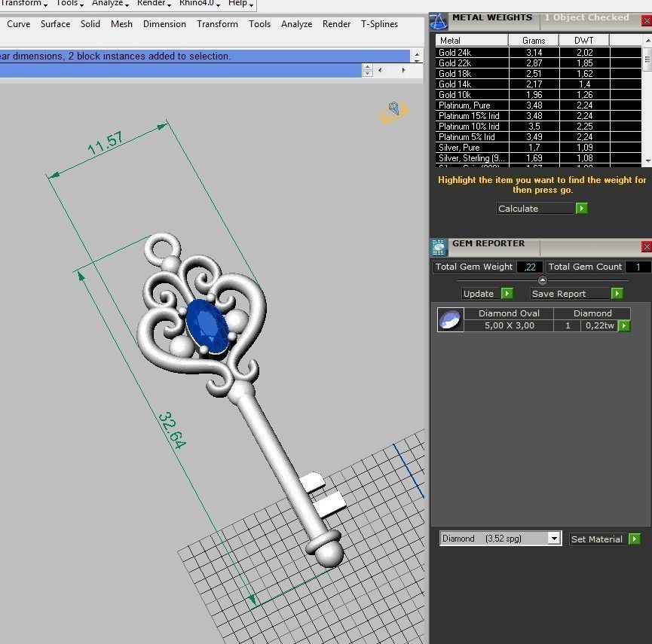Open the Curve menu
Screen dimensions: 652x644
click(x=18, y=24)
